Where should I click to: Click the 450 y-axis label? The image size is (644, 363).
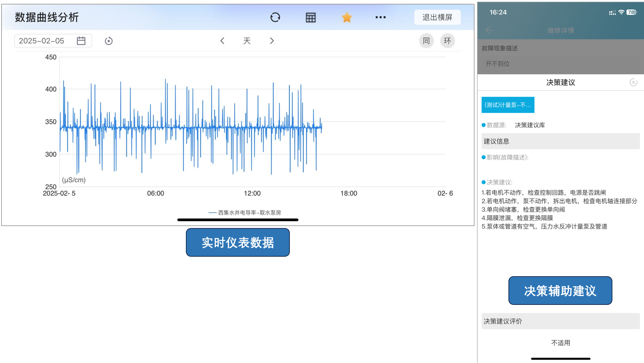coord(51,57)
